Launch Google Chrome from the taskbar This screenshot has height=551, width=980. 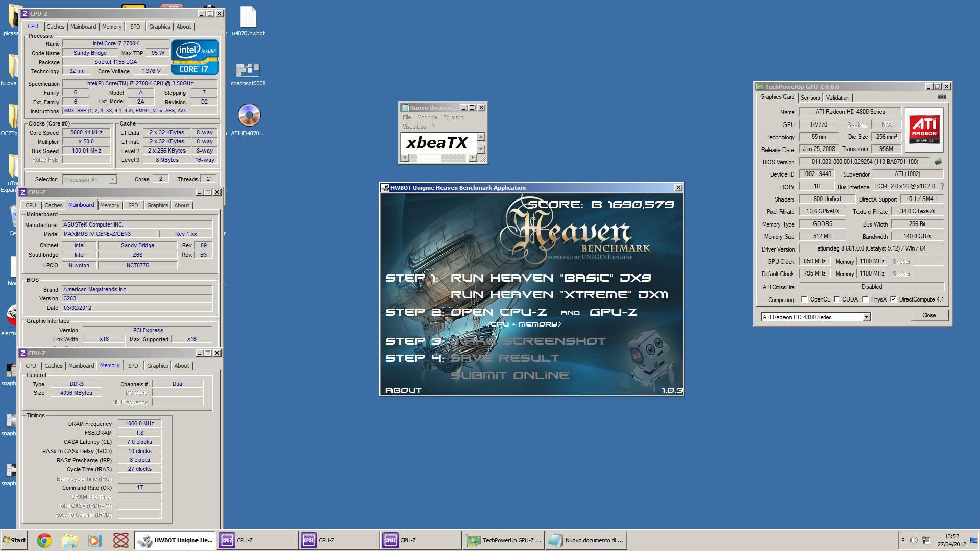point(44,540)
